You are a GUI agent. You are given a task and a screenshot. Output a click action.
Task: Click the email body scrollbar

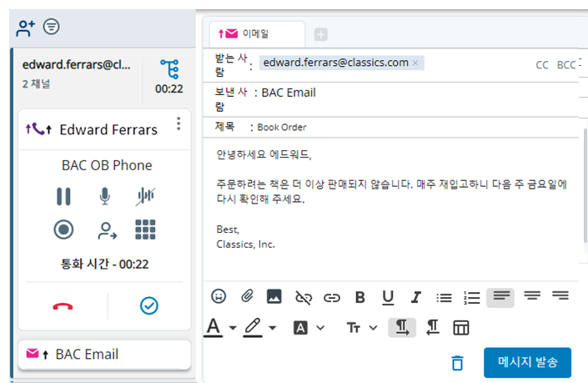pyautogui.click(x=585, y=186)
